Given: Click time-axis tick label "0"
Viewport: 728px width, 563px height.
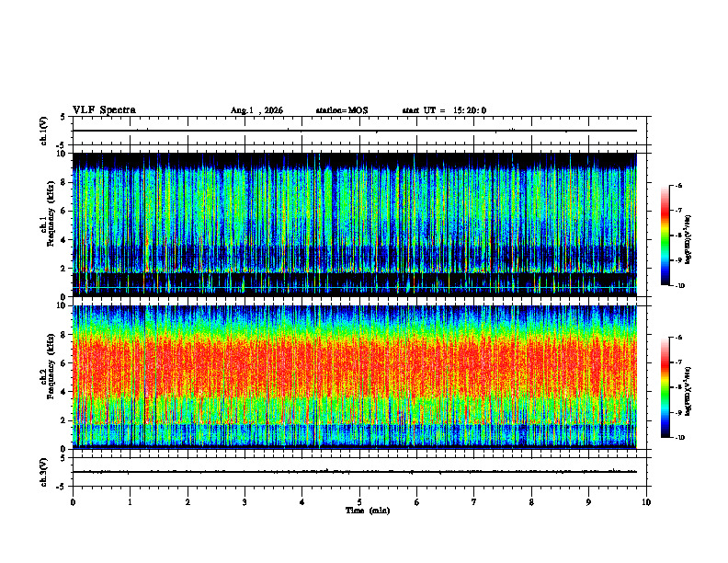Looking at the screenshot, I should click(73, 502).
